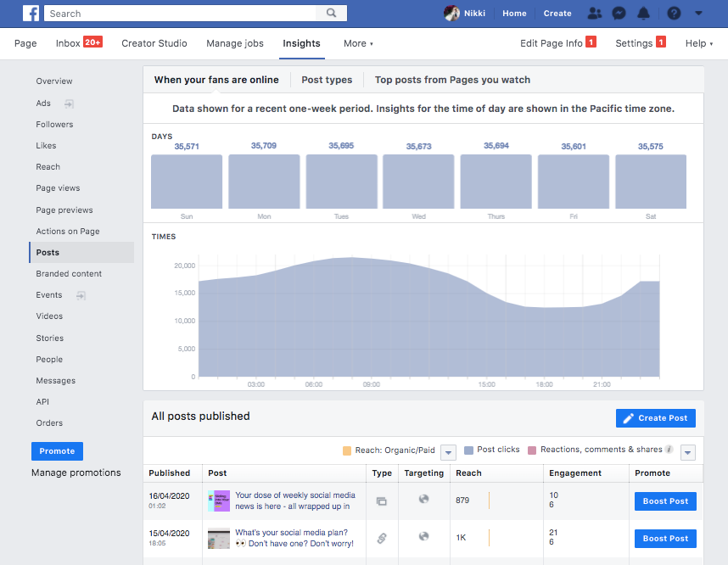Image resolution: width=728 pixels, height=565 pixels.
Task: Open Page previews in sidebar
Action: coord(64,210)
